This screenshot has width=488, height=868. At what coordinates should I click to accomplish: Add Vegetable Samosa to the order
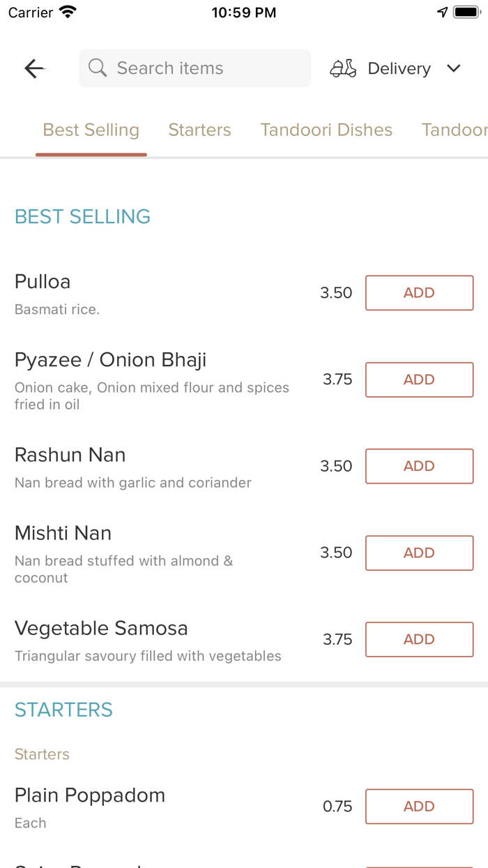coord(420,639)
